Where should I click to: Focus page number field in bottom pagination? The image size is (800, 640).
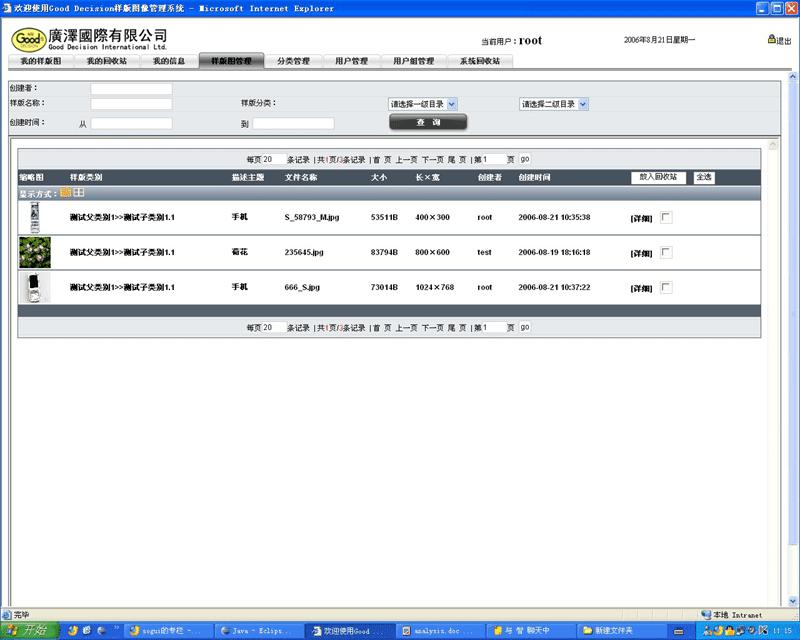494,327
